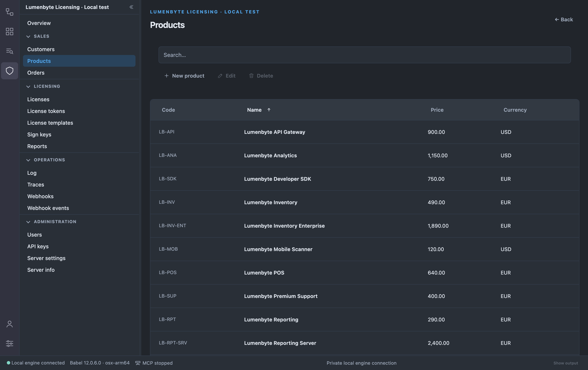Click the Lumenbyte Licensing breadcrumb heading
The width and height of the screenshot is (588, 370).
pos(205,12)
